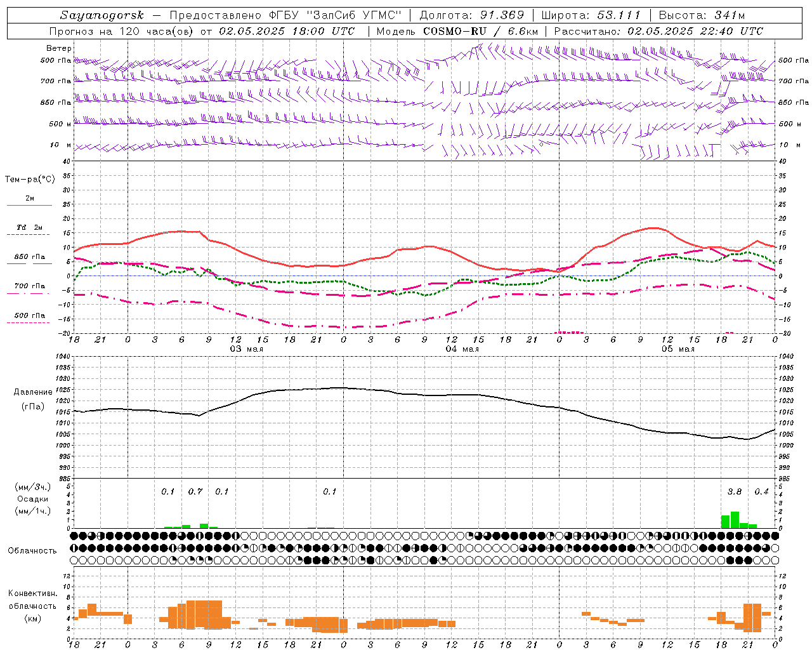The height and width of the screenshot is (650, 812).
Task: Click the red 2м legend line sample
Action: 29,206
